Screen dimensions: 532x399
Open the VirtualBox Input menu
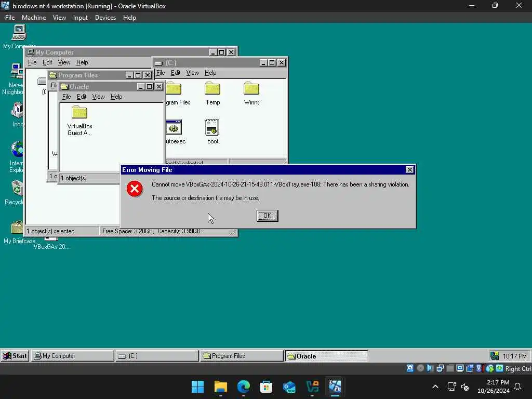(81, 18)
